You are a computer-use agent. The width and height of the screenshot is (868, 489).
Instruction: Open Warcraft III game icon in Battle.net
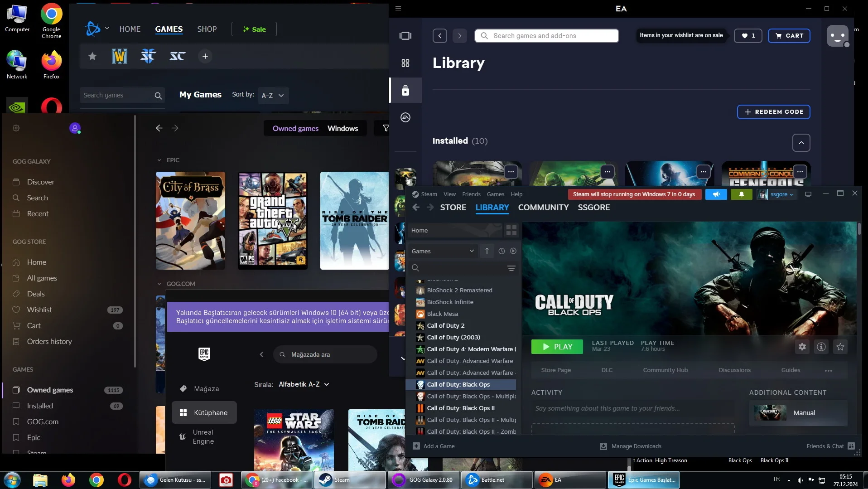(x=120, y=56)
